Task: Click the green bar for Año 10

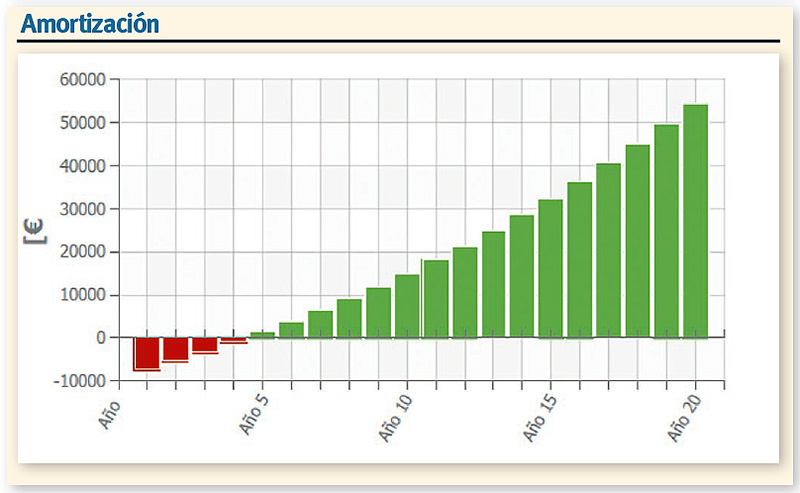Action: click(407, 305)
